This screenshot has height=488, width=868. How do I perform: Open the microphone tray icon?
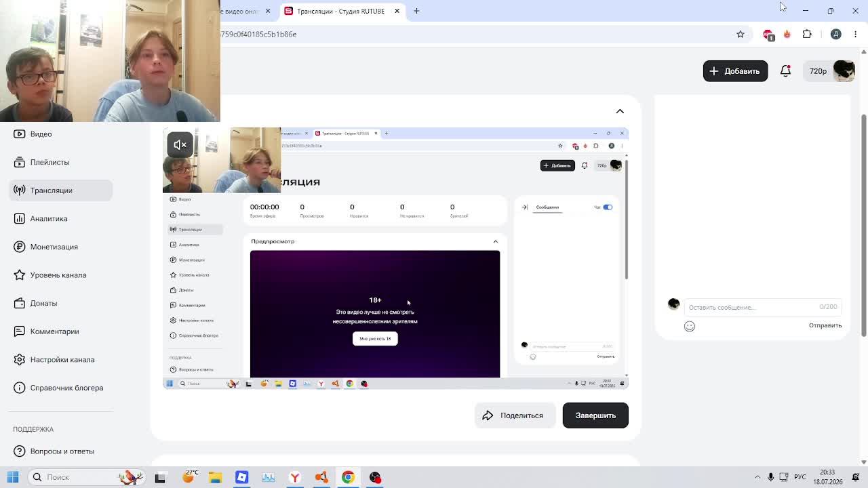(x=771, y=477)
